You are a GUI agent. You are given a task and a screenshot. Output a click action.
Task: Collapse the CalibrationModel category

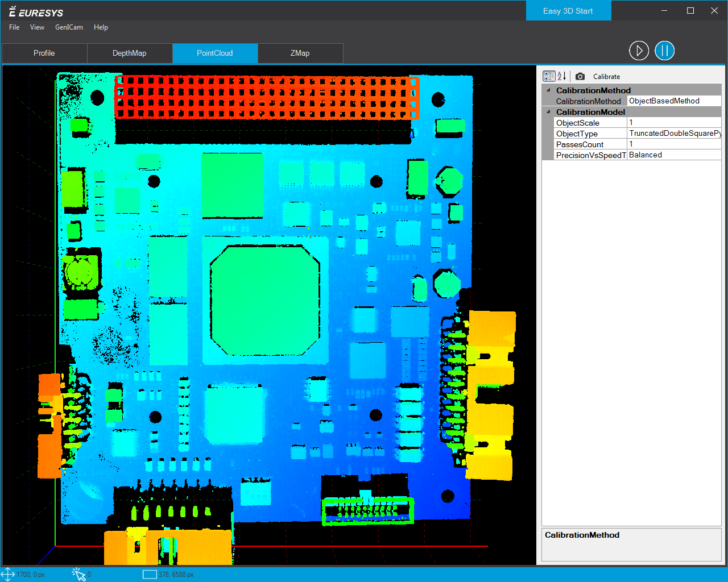click(x=548, y=112)
